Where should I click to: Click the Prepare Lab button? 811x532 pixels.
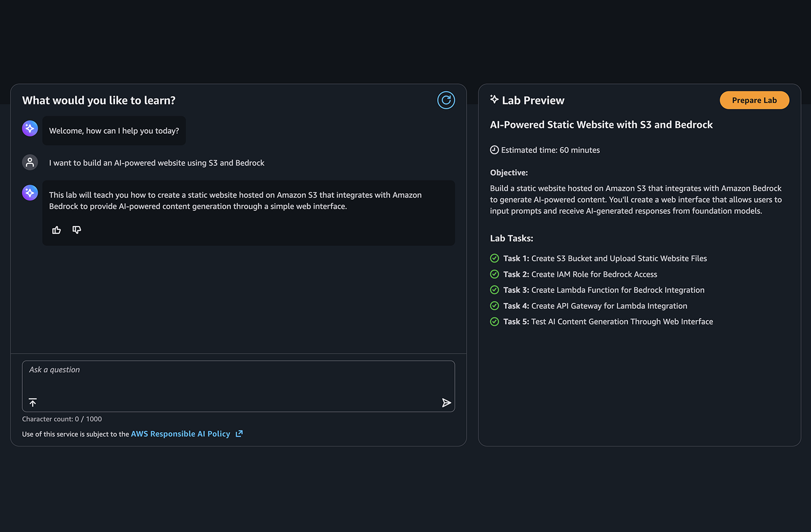(754, 100)
